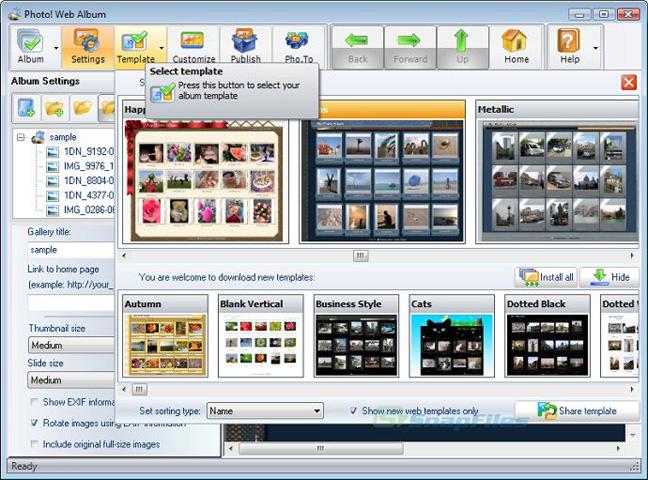Click the add folder icon with green plus
The image size is (648, 480).
[55, 108]
